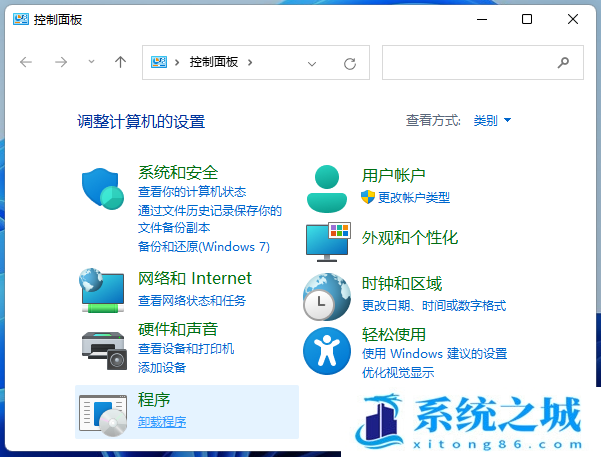Expand the 控制面板 breadcrumb arrow

[x=250, y=62]
